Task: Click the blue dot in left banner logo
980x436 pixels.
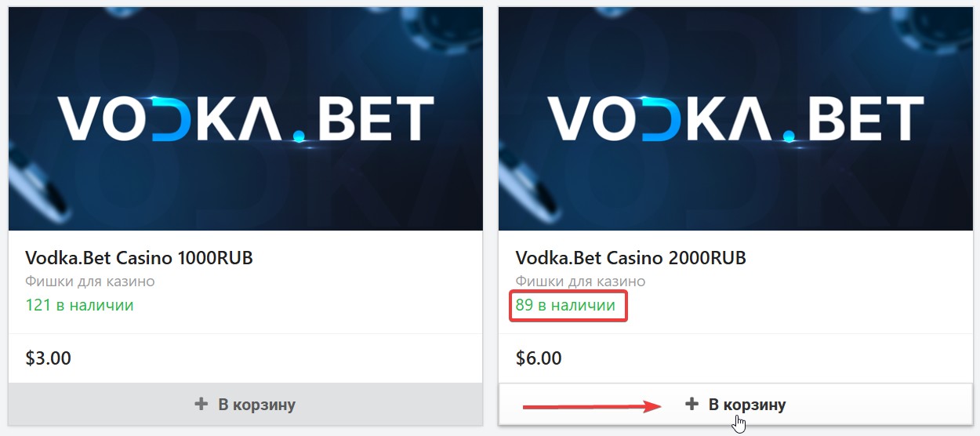Action: pos(299,138)
